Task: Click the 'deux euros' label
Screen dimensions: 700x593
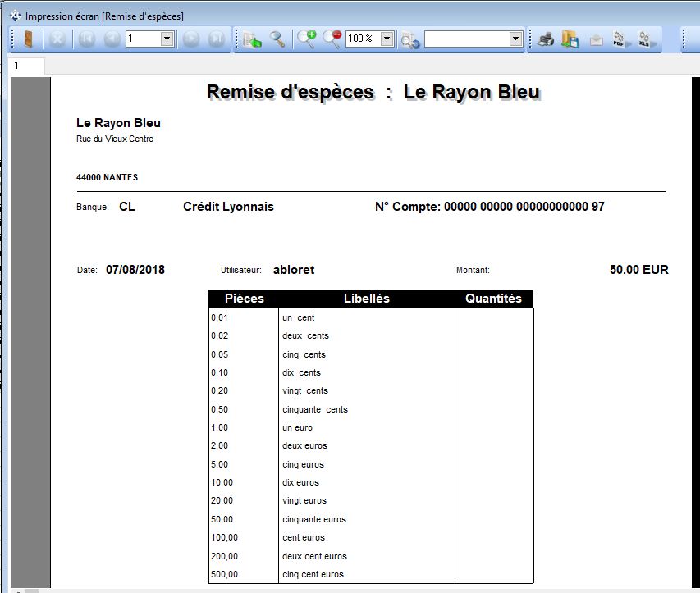Action: pos(304,445)
